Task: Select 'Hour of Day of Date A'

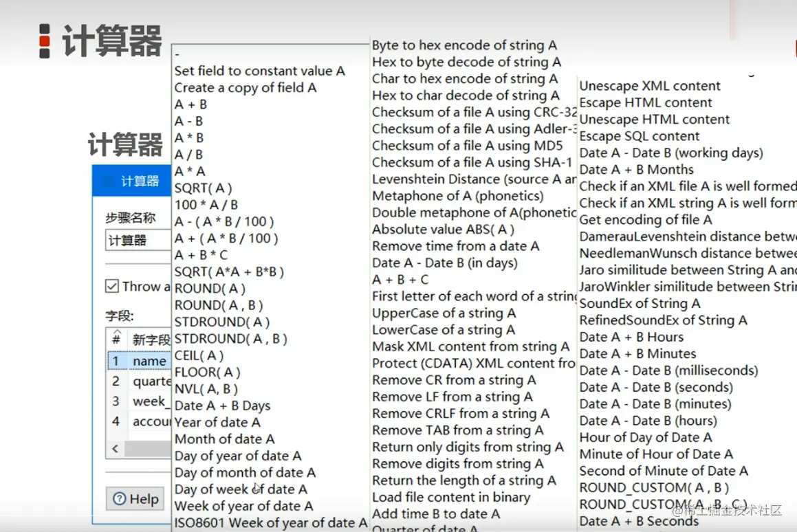Action: (x=646, y=437)
